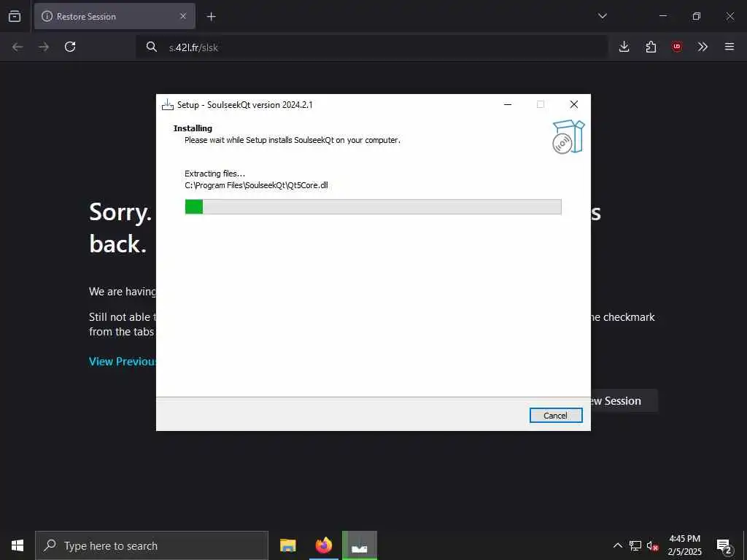Open network status tray icon
747x560 pixels.
pyautogui.click(x=635, y=545)
